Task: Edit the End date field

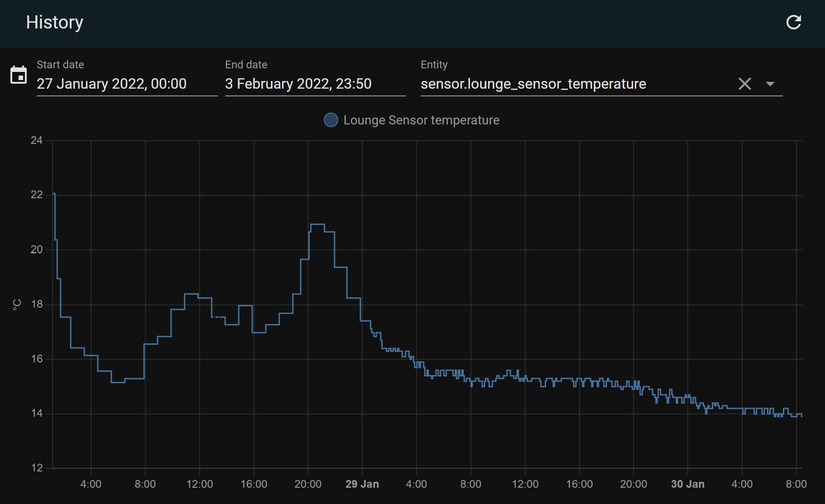Action: (x=315, y=84)
